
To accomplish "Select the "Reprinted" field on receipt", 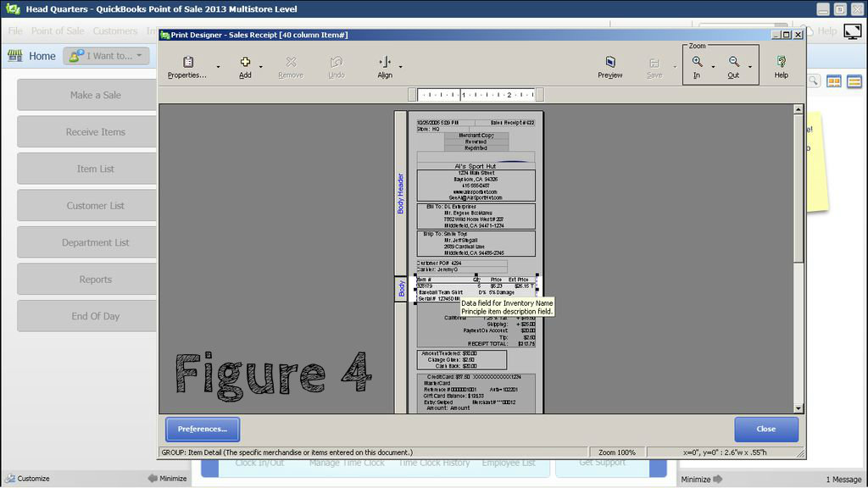I will click(x=476, y=148).
